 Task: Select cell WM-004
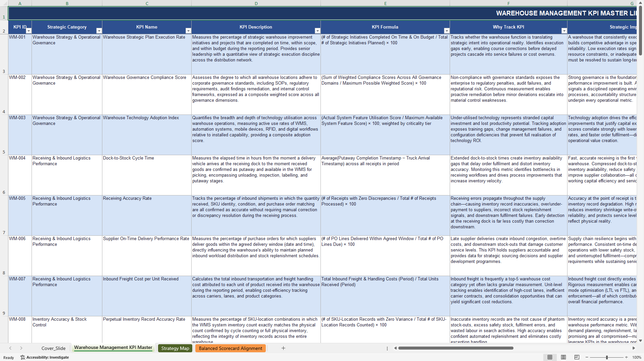coord(20,175)
